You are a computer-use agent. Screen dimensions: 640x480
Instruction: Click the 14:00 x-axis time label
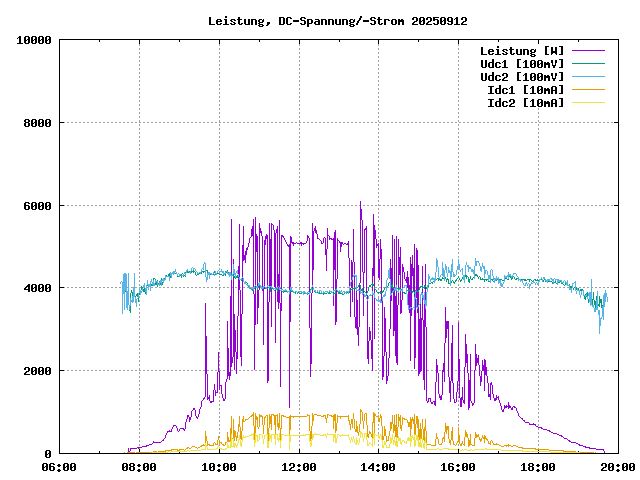(378, 467)
